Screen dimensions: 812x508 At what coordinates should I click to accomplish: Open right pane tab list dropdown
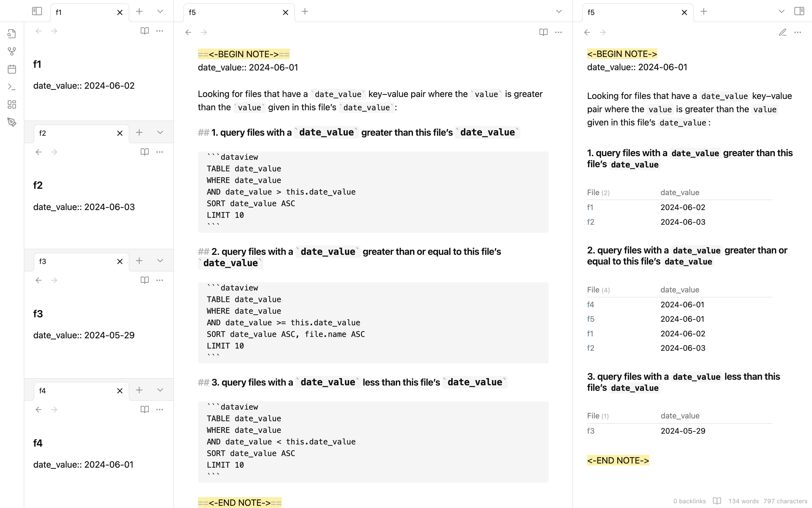[x=781, y=11]
